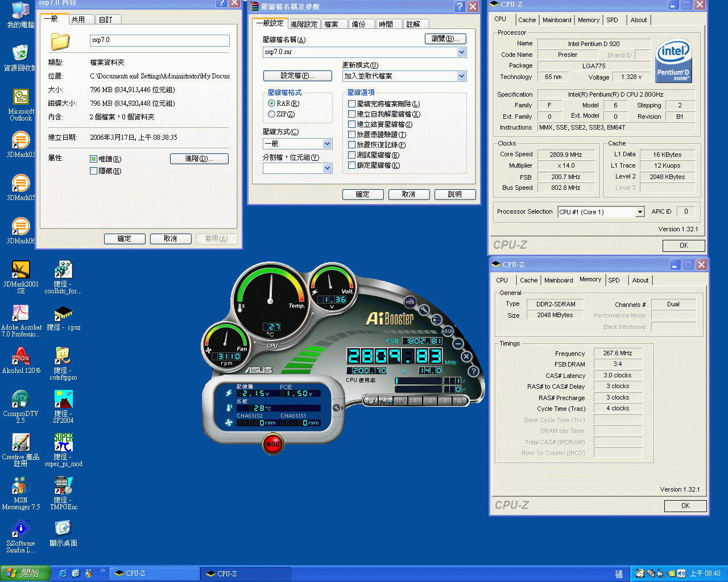Click OK in upper CPU-Z window

tap(684, 246)
